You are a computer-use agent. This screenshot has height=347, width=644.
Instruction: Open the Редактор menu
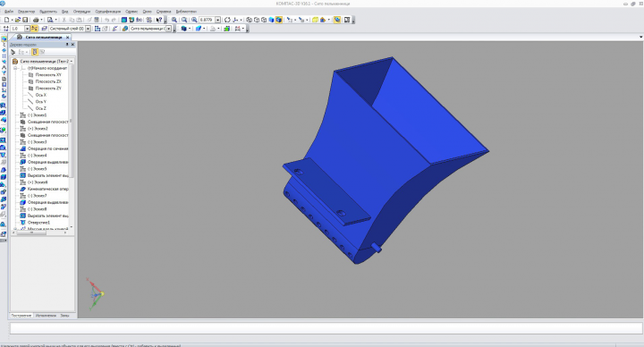26,12
